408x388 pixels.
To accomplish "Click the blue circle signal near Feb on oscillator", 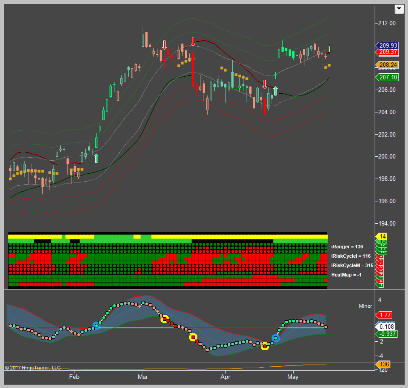I will [x=96, y=325].
